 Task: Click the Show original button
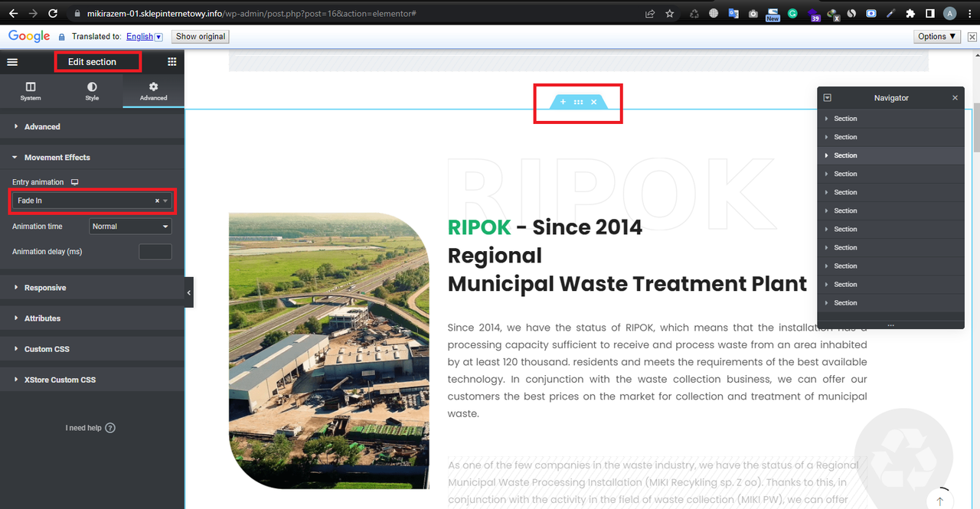click(201, 37)
